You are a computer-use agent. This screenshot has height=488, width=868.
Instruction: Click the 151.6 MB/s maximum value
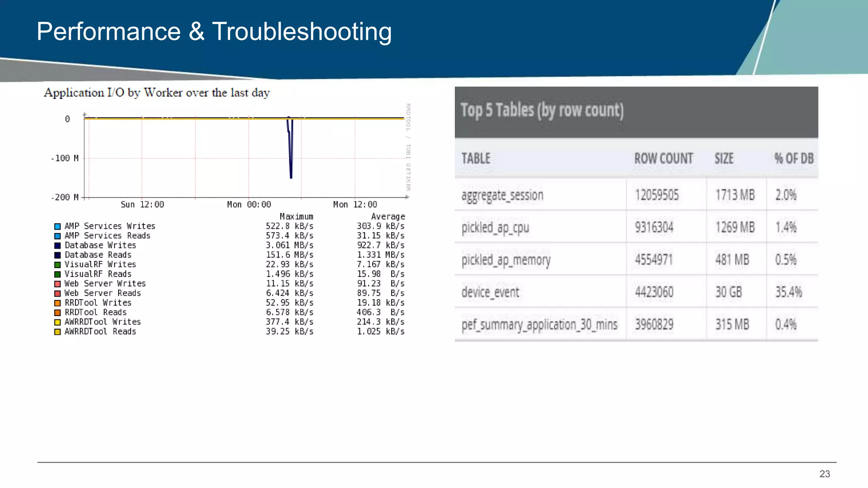pos(289,255)
